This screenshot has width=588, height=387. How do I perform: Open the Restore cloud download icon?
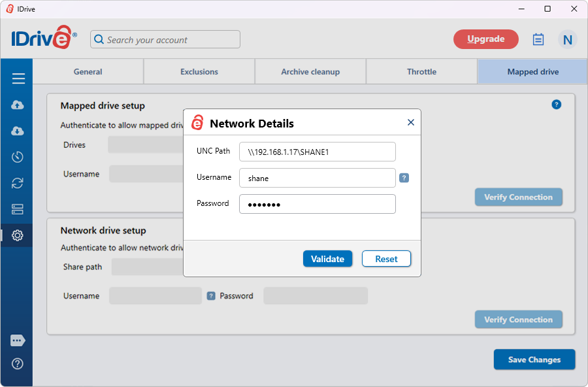18,131
